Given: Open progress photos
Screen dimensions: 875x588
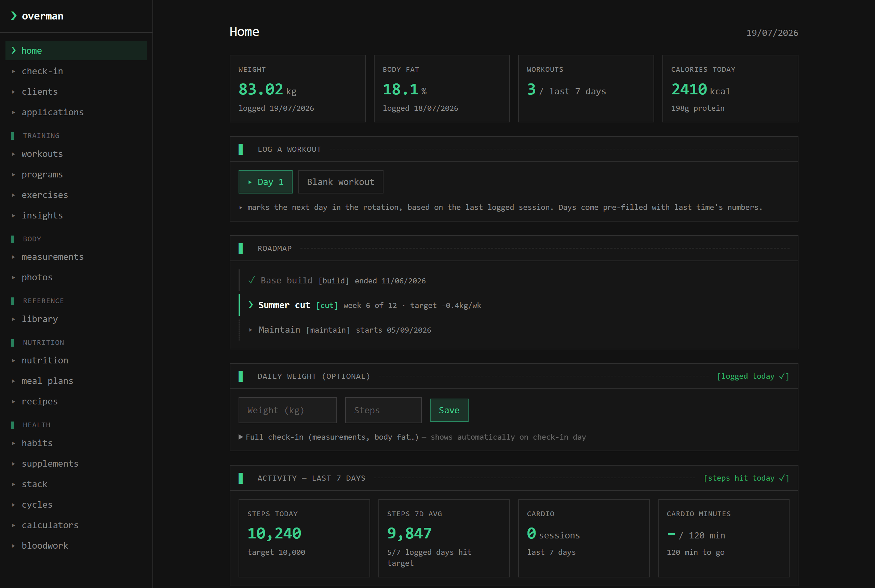Looking at the screenshot, I should (76, 278).
